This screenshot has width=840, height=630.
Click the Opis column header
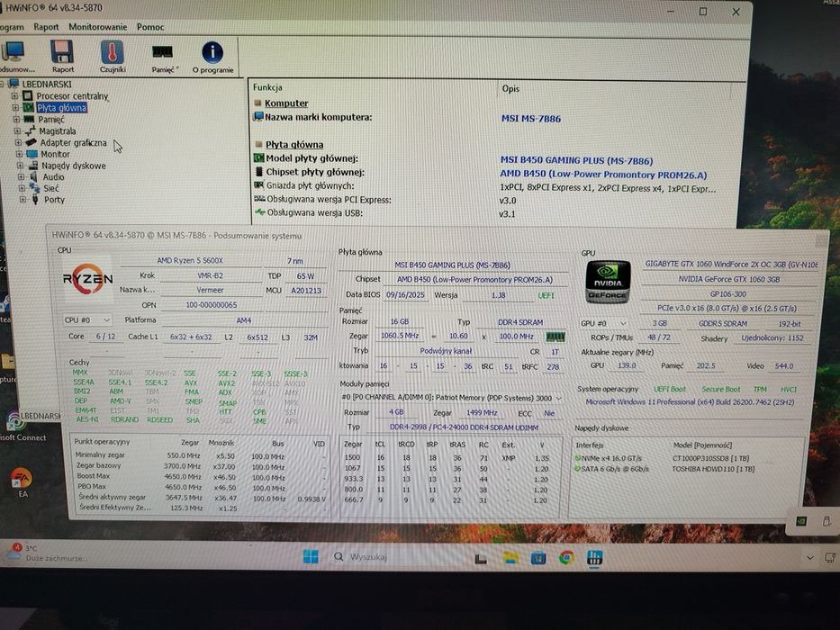pos(510,88)
